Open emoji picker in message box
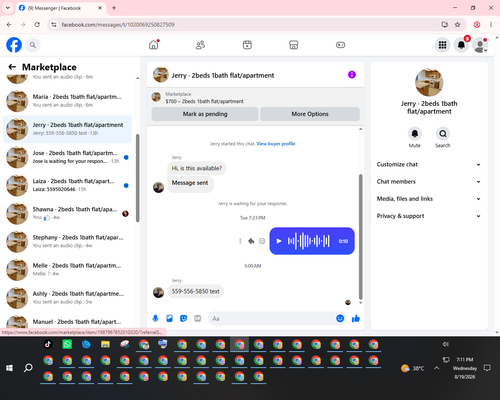Image resolution: width=500 pixels, height=400 pixels. coord(340,318)
